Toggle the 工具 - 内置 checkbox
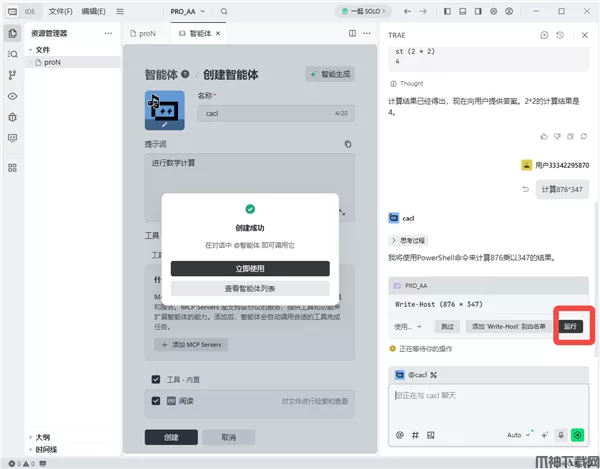The height and width of the screenshot is (469, 600). click(x=156, y=379)
